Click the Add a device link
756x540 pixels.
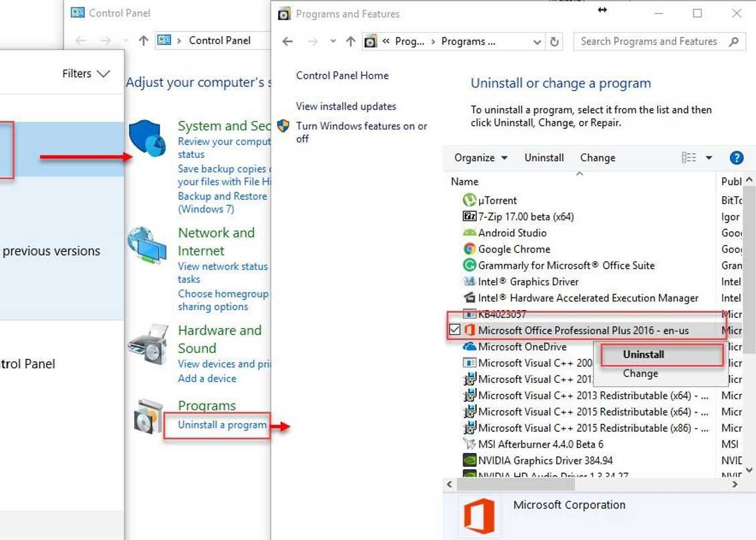tap(207, 378)
